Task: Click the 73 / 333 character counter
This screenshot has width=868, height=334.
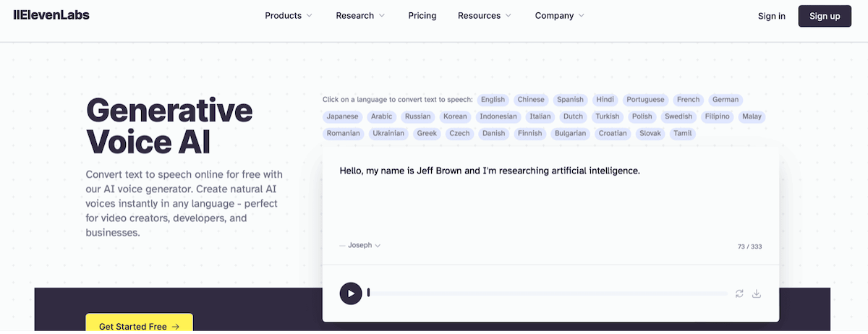Action: coord(749,247)
